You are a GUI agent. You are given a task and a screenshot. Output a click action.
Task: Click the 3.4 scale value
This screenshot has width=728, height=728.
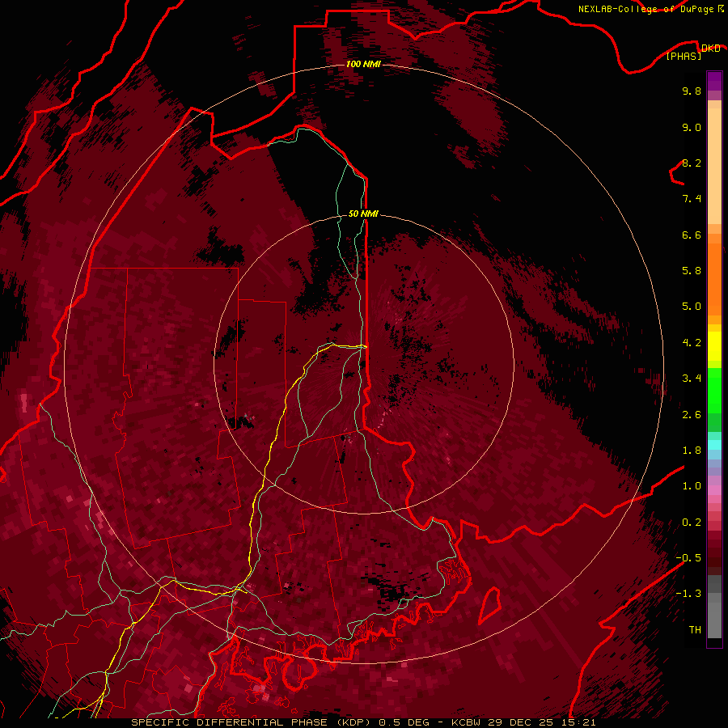click(692, 379)
